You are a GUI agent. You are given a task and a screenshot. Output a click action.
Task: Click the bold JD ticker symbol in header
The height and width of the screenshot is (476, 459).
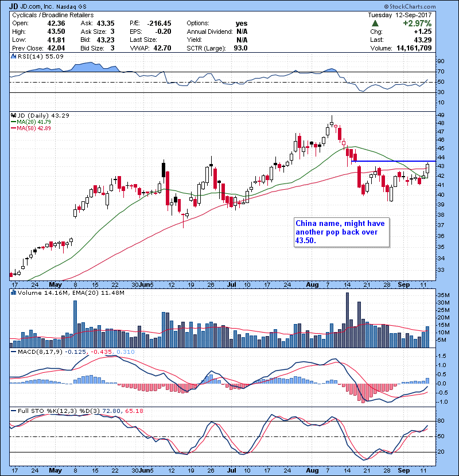tap(13, 6)
